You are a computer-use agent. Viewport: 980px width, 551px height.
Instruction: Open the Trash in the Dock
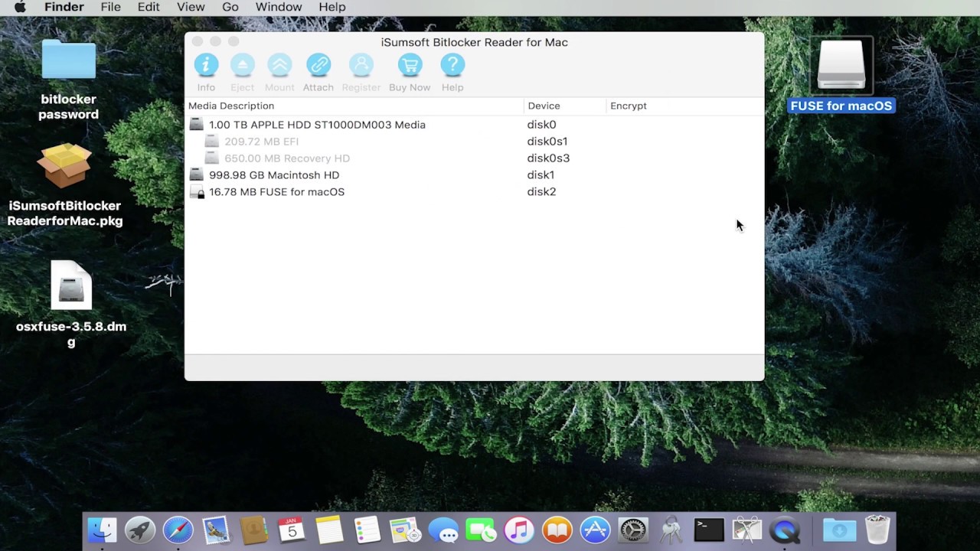tap(877, 530)
